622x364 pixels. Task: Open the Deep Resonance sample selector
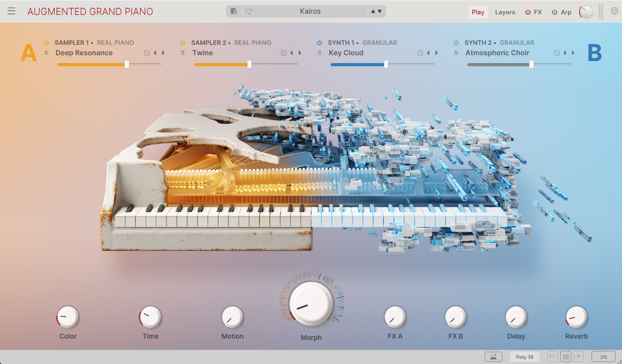click(x=84, y=53)
